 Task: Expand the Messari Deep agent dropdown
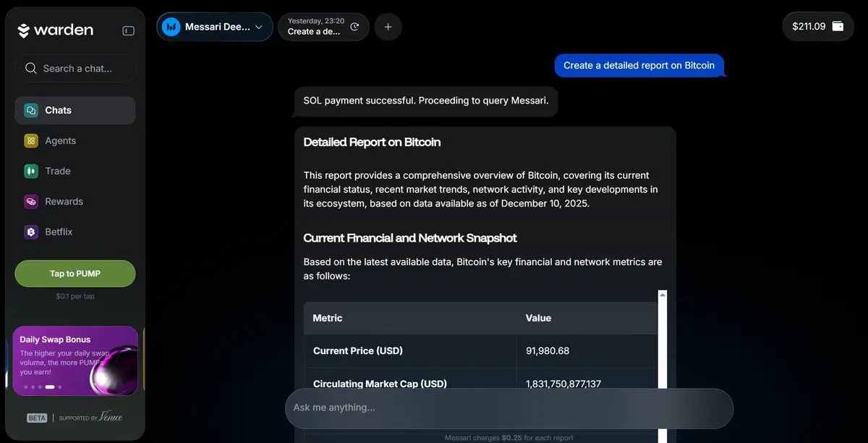click(x=259, y=27)
